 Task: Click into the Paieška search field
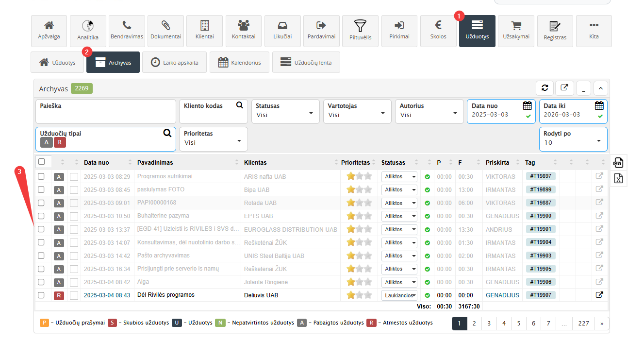tap(105, 115)
